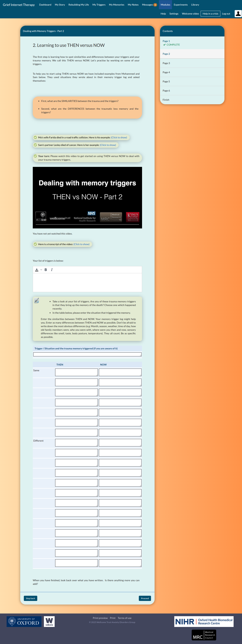242x644 pixels.
Task: Open the text color dropdown arrow
Action: click(x=41, y=270)
